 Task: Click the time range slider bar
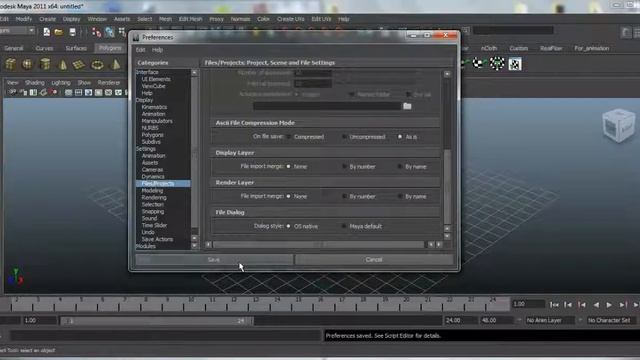[x=156, y=321]
